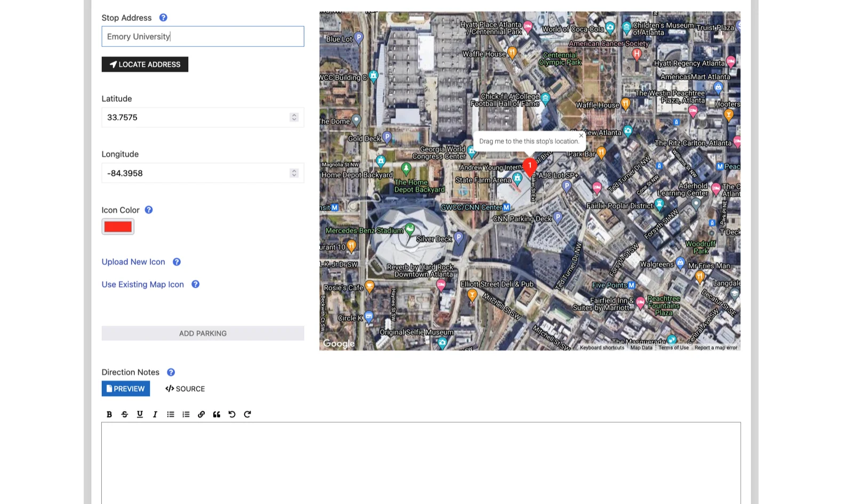
Task: Open help for Use Existing Map Icon
Action: (196, 284)
